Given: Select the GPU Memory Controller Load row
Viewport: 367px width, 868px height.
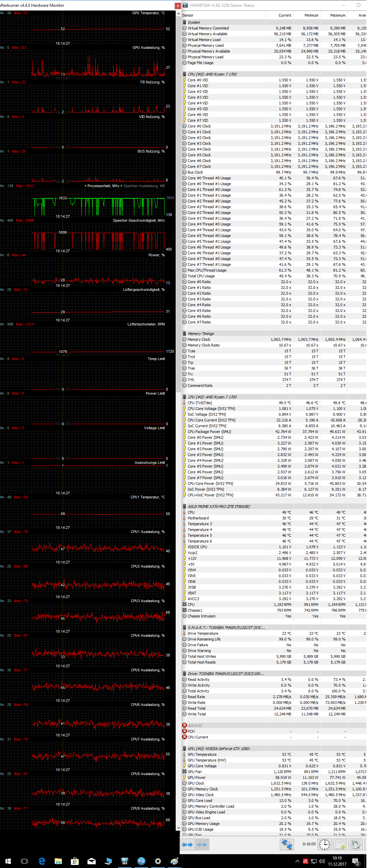Looking at the screenshot, I should click(274, 806).
